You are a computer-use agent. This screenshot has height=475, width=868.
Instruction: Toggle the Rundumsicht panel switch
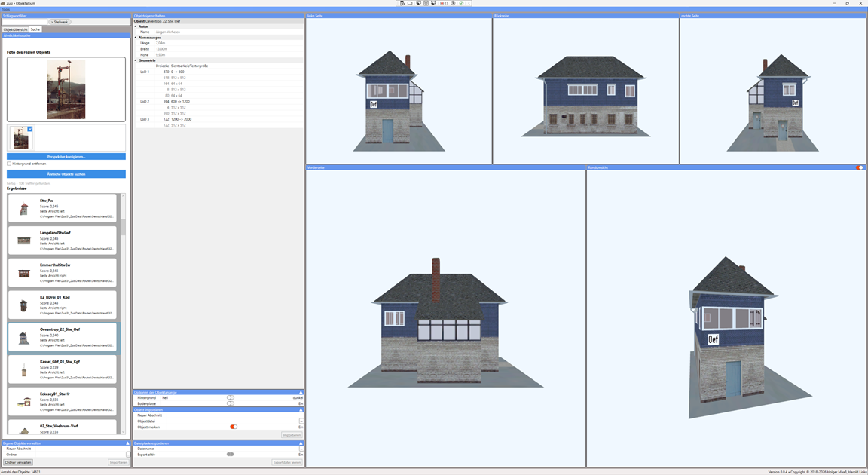(x=859, y=167)
